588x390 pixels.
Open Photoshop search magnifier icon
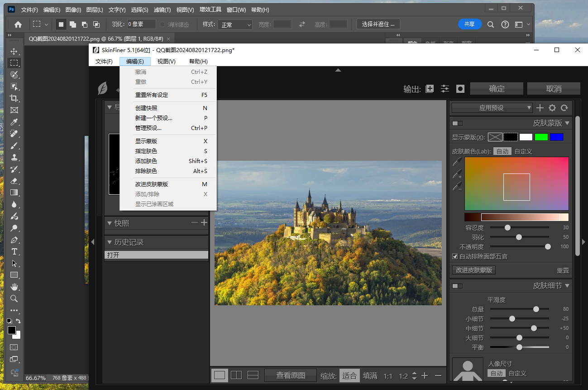[491, 24]
